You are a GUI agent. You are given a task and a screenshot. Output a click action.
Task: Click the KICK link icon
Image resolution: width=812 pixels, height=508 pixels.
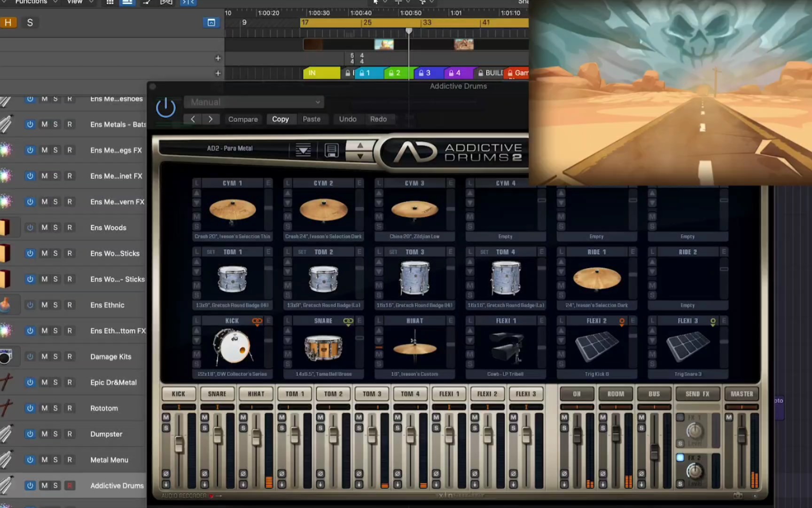point(257,321)
